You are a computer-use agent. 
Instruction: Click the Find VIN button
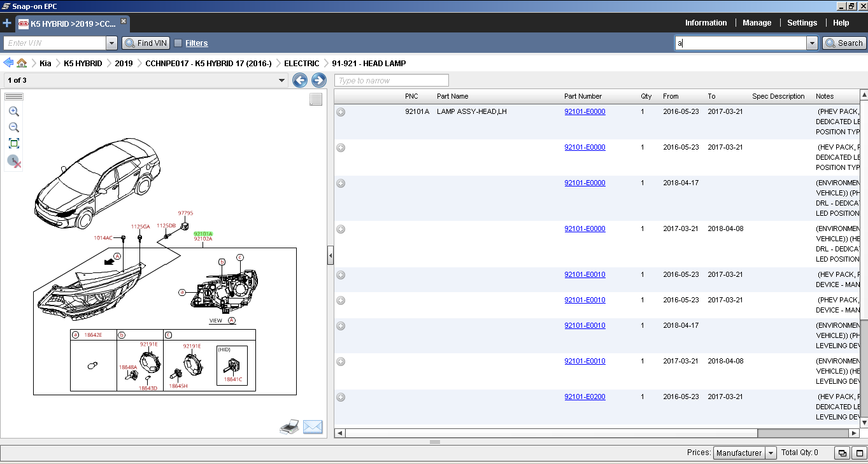point(146,43)
